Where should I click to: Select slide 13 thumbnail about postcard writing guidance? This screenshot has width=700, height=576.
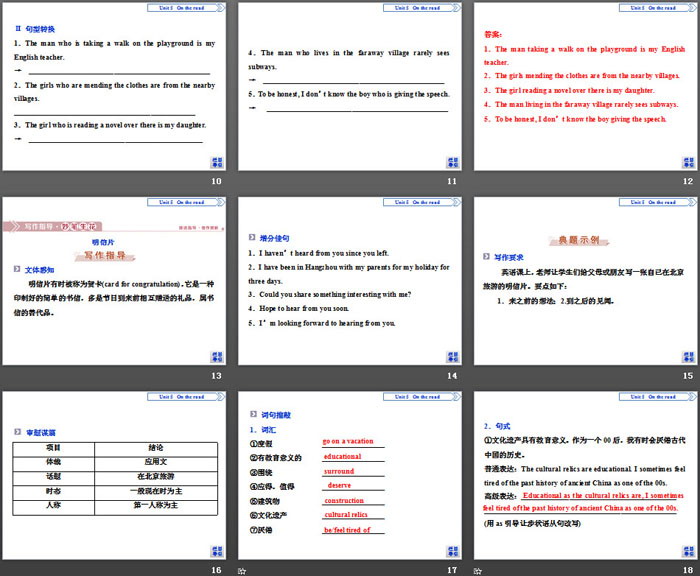pyautogui.click(x=114, y=281)
